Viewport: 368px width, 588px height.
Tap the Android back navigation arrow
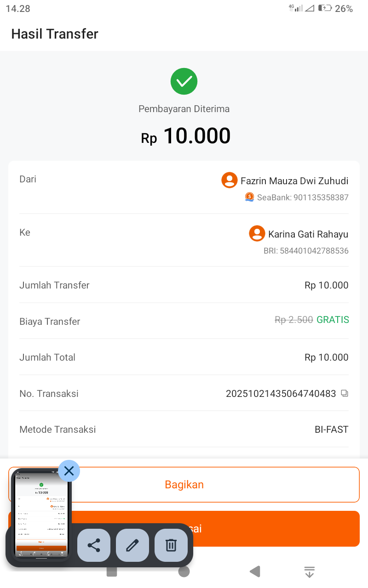point(255,571)
